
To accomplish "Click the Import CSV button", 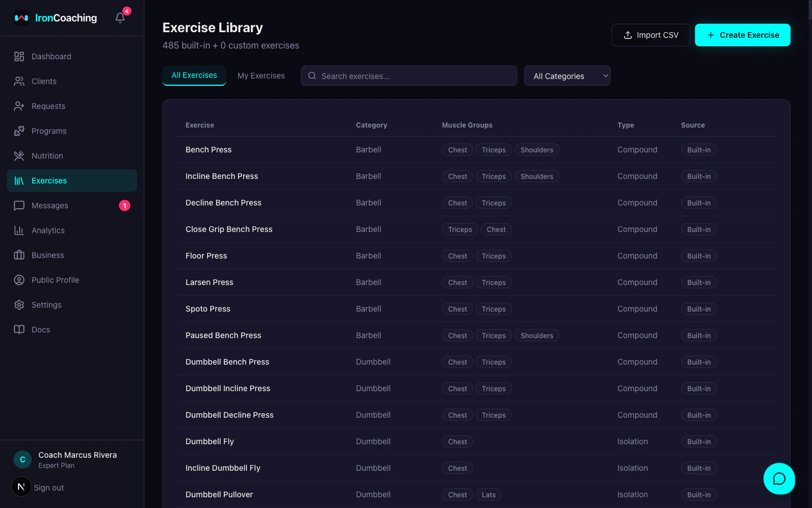I will pyautogui.click(x=651, y=35).
